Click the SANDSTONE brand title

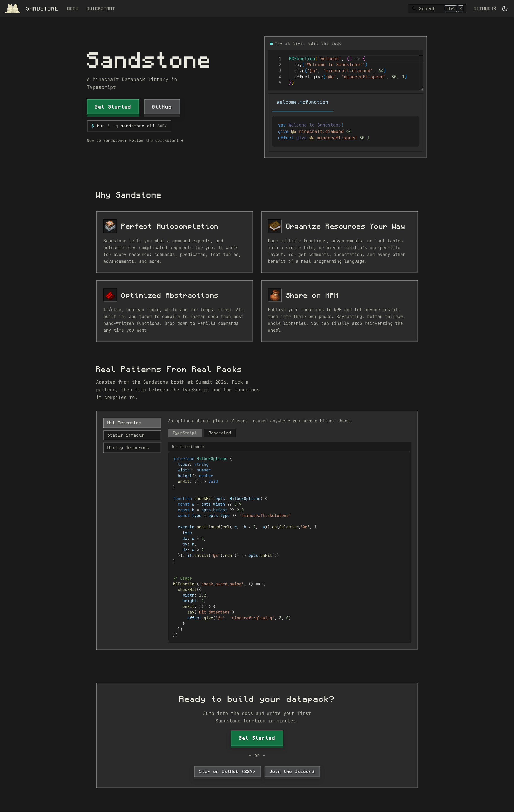42,9
